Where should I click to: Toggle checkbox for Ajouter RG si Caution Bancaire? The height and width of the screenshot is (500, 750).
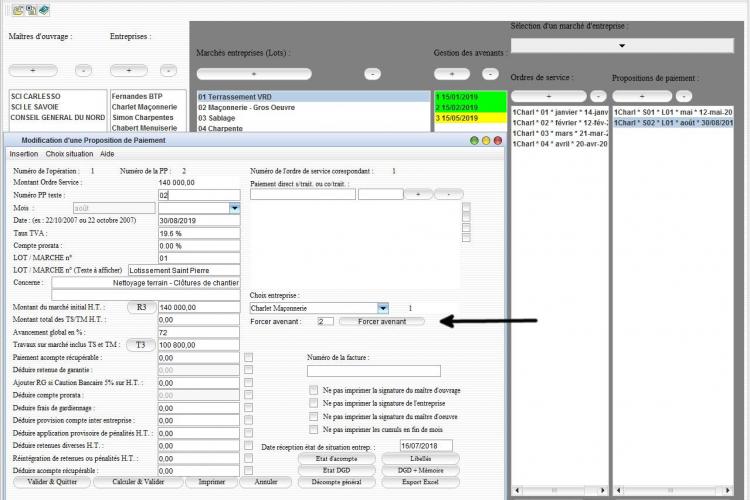pos(249,382)
